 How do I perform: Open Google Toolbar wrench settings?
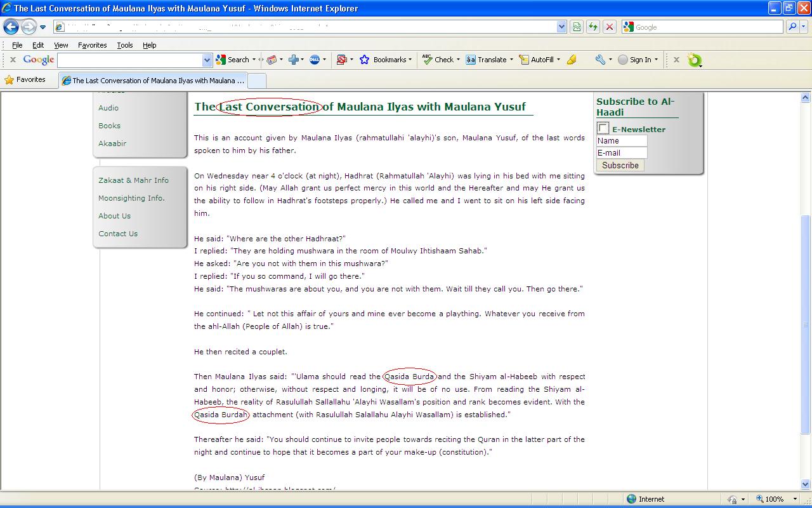pyautogui.click(x=600, y=60)
